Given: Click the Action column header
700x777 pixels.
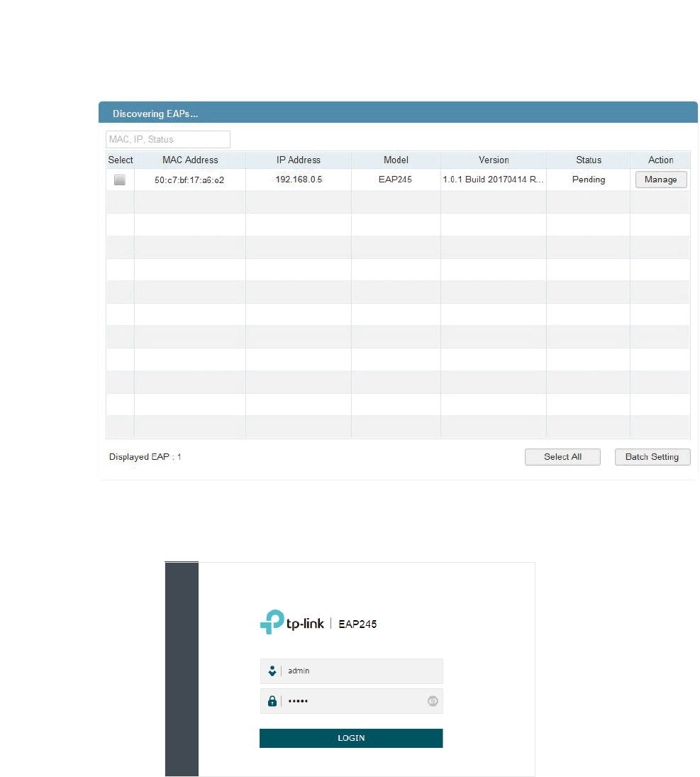Looking at the screenshot, I should point(660,160).
